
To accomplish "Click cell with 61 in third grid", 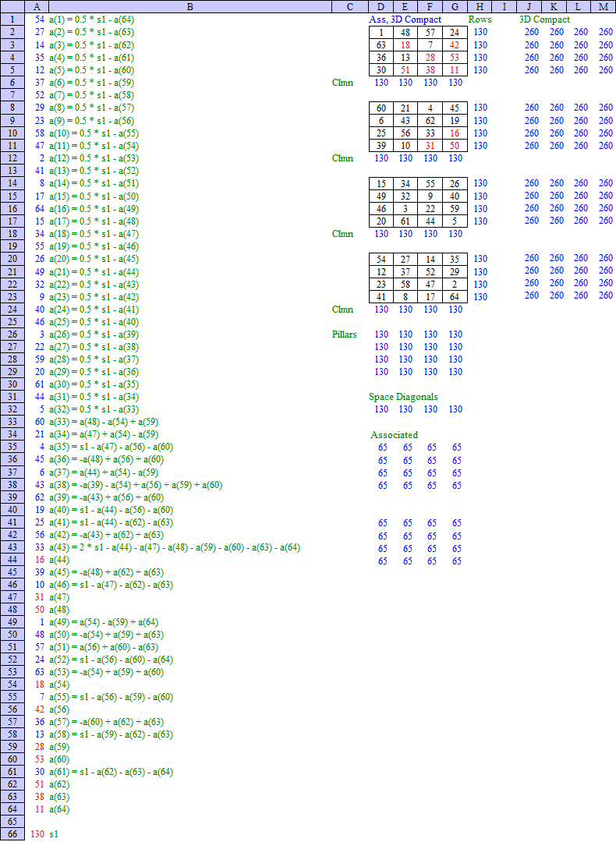I will [405, 221].
